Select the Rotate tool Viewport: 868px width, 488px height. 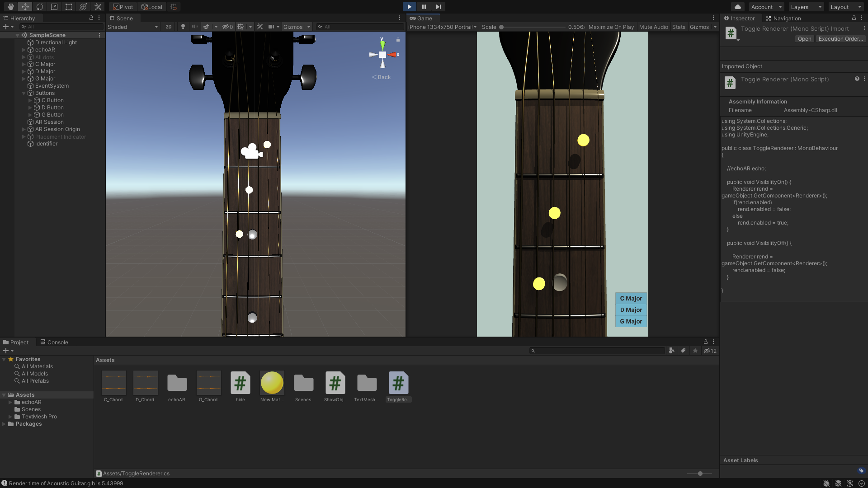[x=40, y=7]
